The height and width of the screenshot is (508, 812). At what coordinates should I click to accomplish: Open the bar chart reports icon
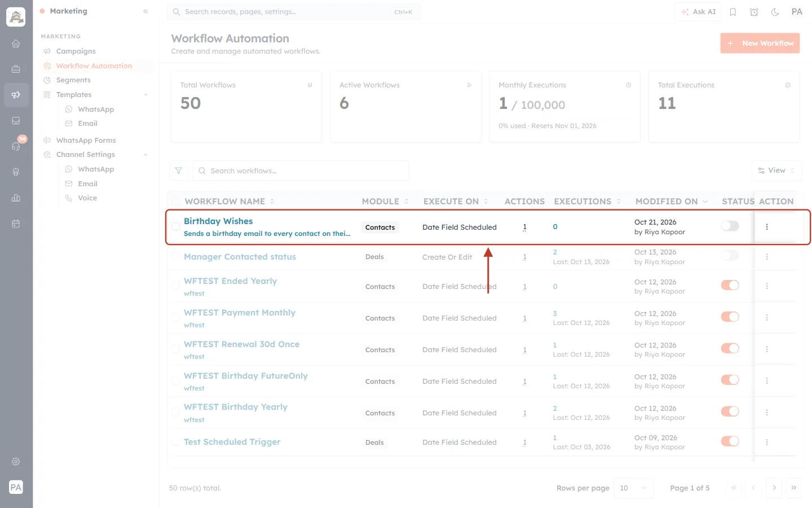click(x=16, y=198)
